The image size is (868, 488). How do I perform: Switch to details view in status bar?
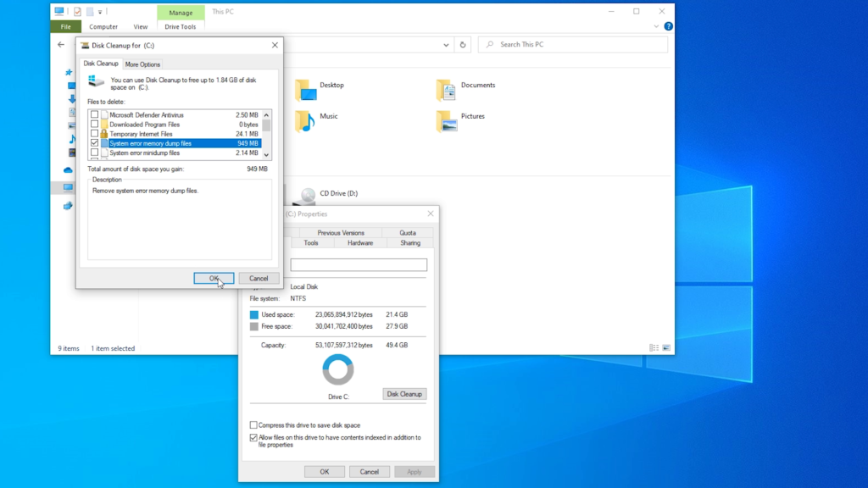(654, 348)
